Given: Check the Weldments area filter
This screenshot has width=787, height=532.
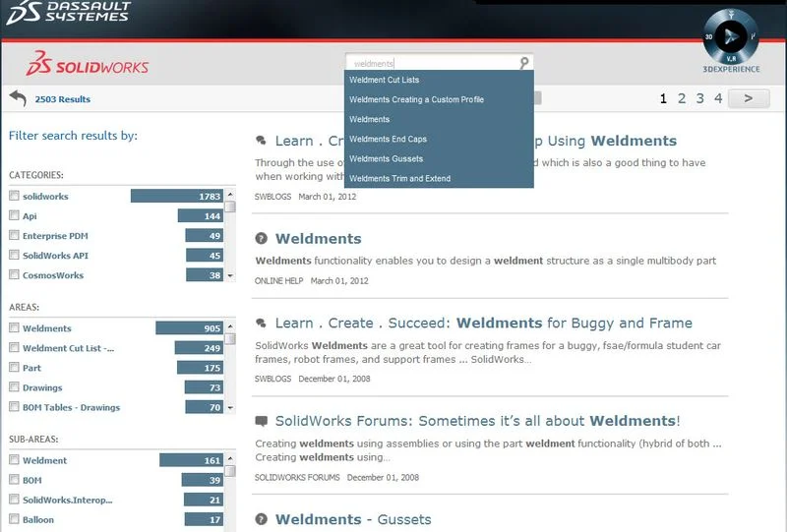Looking at the screenshot, I should click(x=14, y=327).
